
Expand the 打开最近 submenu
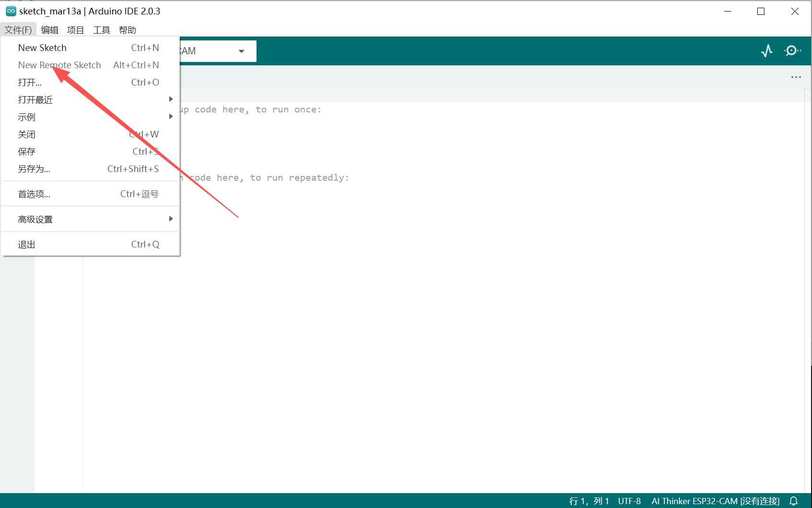click(91, 99)
